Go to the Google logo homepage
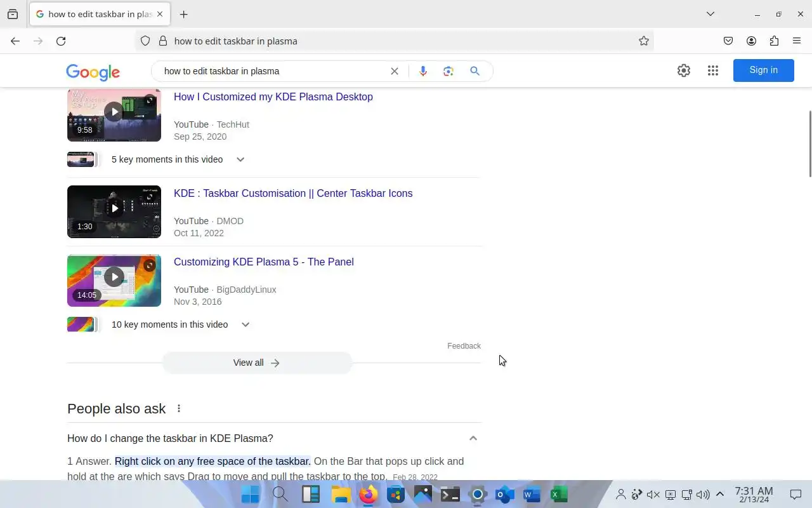The image size is (812, 508). pos(93,72)
